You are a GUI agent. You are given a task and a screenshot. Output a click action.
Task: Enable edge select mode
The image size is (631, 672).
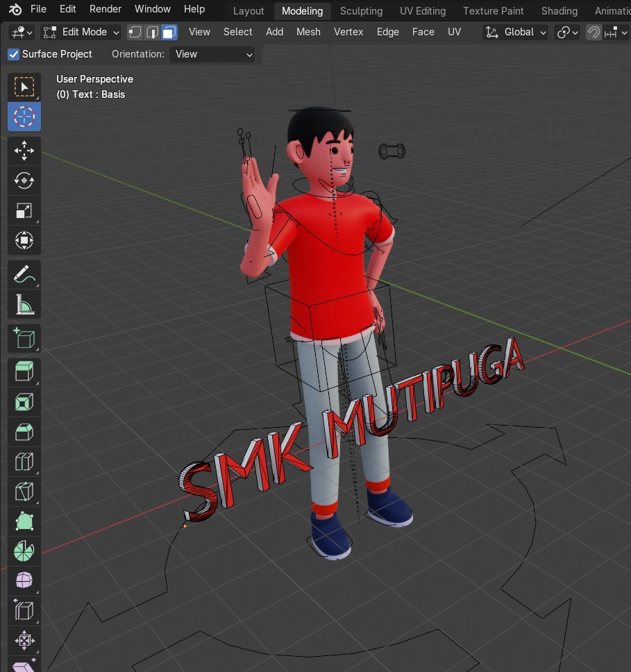pyautogui.click(x=152, y=32)
